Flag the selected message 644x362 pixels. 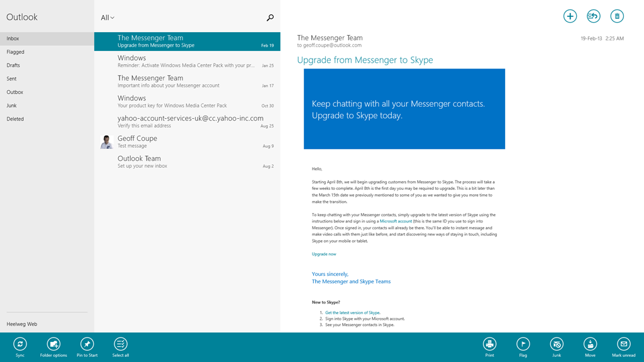point(523,344)
